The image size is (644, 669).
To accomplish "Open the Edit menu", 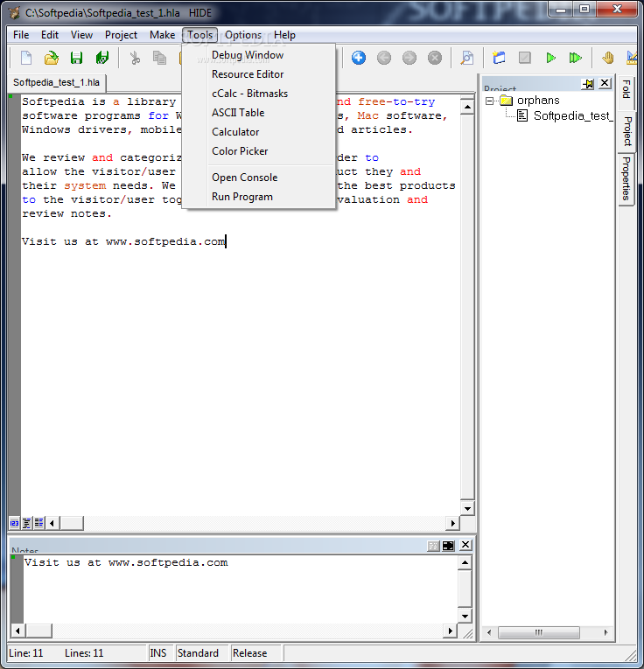I will point(50,35).
